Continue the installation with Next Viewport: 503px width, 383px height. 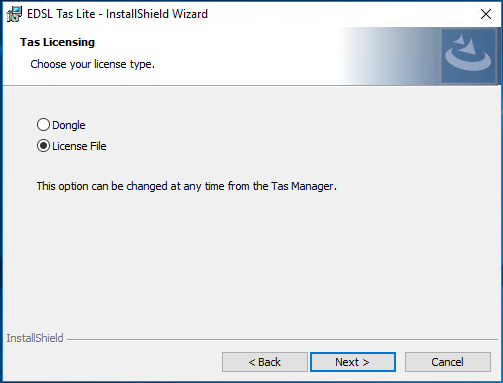353,362
